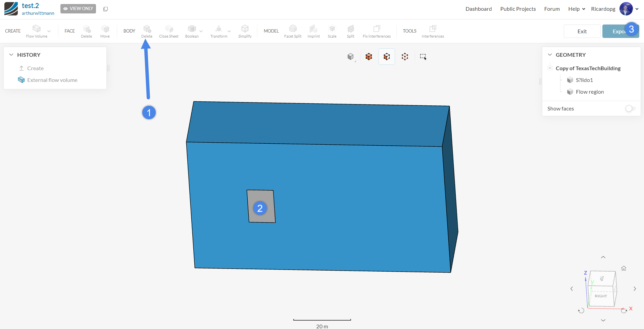This screenshot has width=644, height=329.
Task: Toggle the Show faces switch
Action: pyautogui.click(x=630, y=108)
